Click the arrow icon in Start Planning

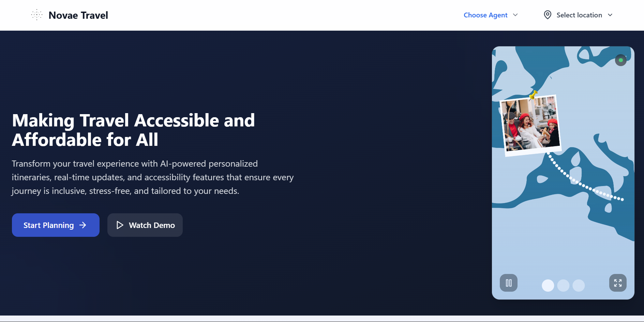pyautogui.click(x=83, y=225)
